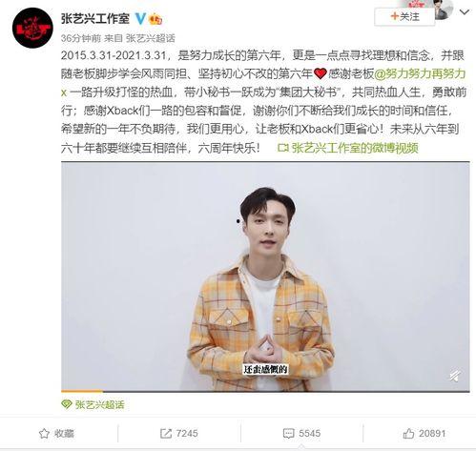The height and width of the screenshot is (451, 476).
Task: Click the 36分钟前 timestamp
Action: pos(81,38)
